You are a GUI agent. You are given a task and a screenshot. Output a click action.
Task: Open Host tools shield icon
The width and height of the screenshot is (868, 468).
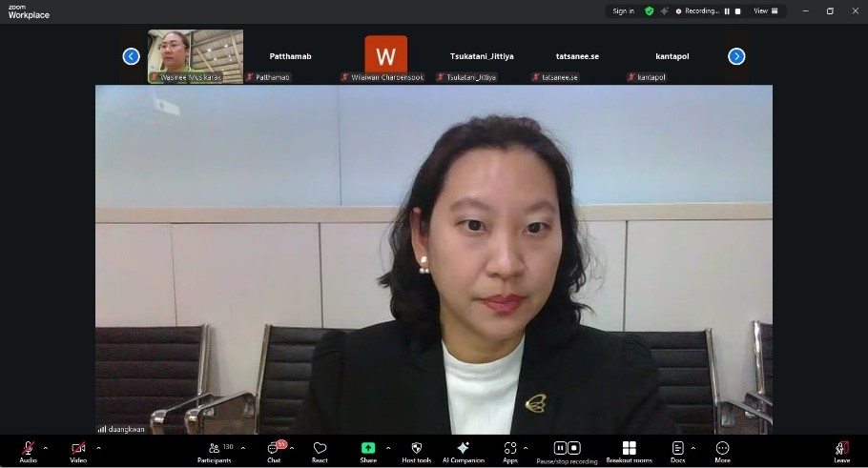coord(416,448)
